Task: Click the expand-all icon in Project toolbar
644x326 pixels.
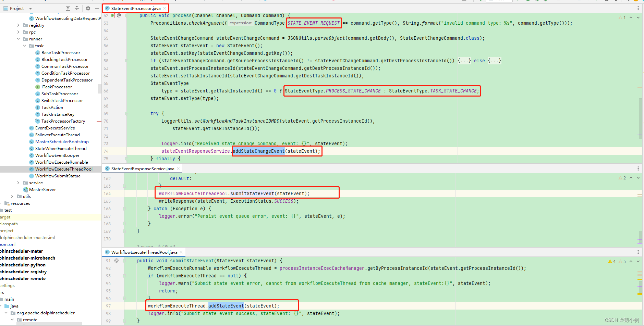Action: click(x=67, y=8)
